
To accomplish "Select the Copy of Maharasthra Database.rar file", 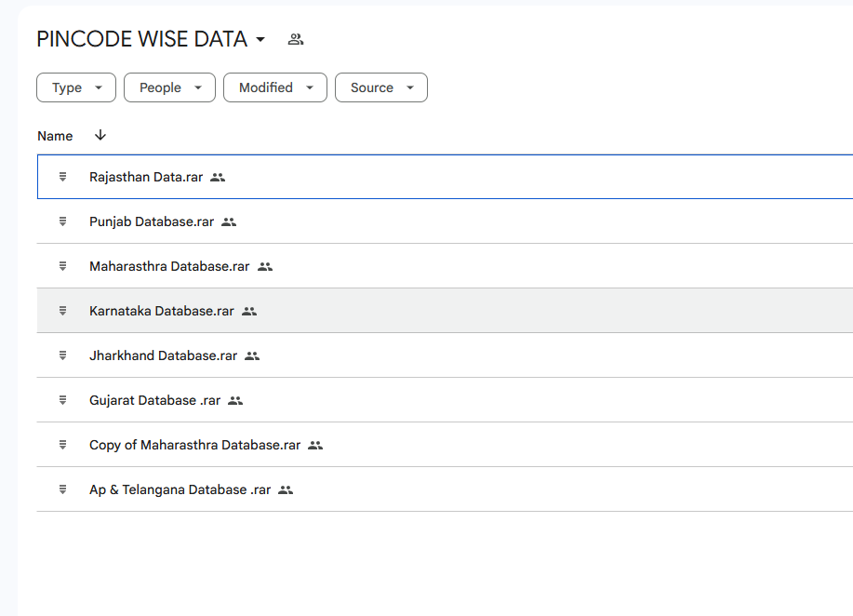I will 195,445.
